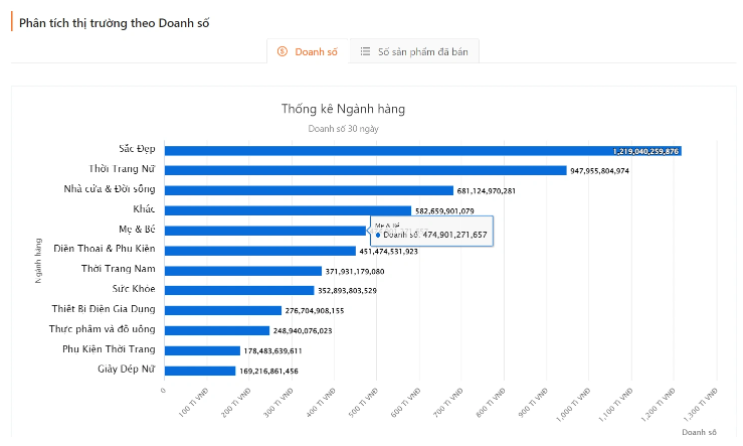Click the Thống kê Ngành hàng chart title
Viewport: 743px width, 446px height.
point(343,109)
